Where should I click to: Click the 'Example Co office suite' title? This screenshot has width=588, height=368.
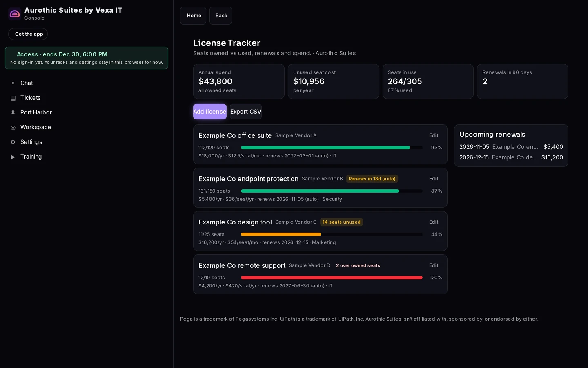point(235,135)
